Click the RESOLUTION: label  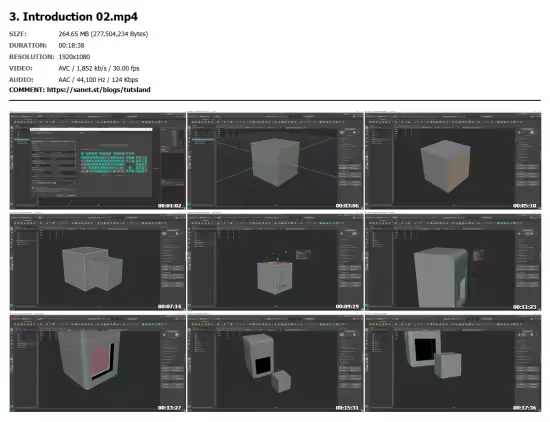(x=32, y=56)
